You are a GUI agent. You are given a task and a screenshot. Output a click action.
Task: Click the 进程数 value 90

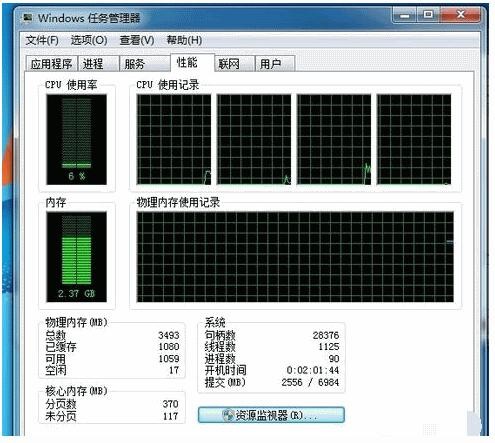click(334, 359)
